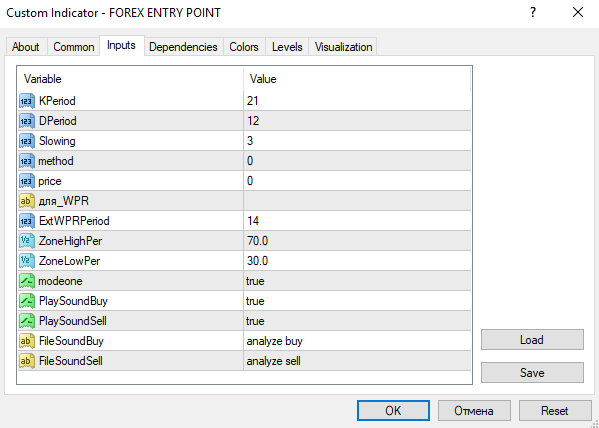The image size is (599, 428).
Task: Click the Value column header
Action: tap(357, 79)
